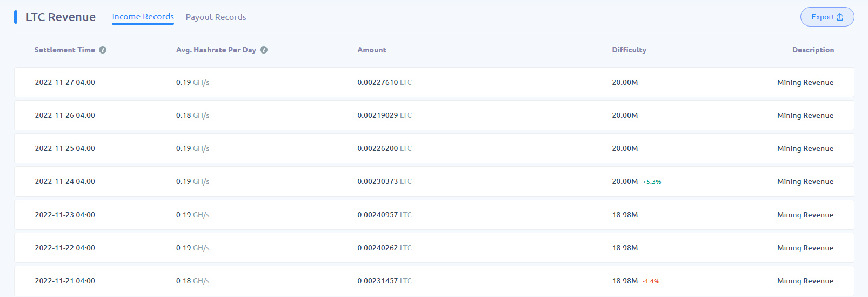Viewport: 868px width, 297px height.
Task: Click hashrate 0.19 GH/s on 2022-11-27
Action: pyautogui.click(x=192, y=82)
